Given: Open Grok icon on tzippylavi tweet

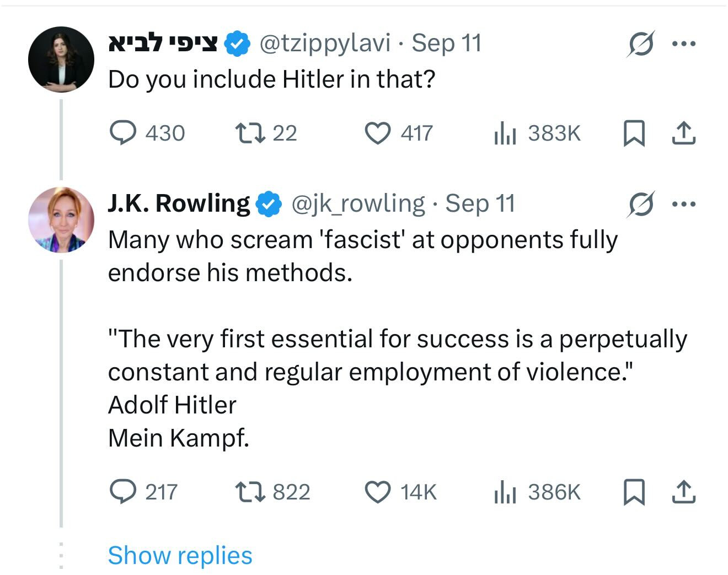Looking at the screenshot, I should coord(641,44).
